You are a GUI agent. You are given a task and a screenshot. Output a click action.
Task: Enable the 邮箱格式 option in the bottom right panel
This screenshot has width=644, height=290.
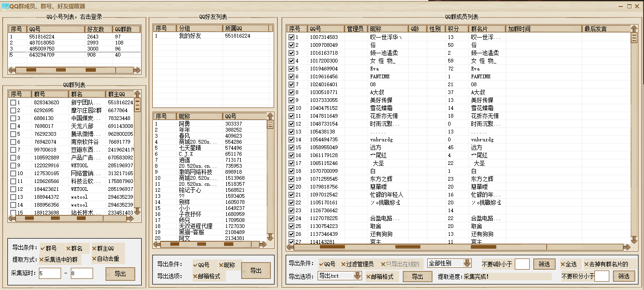point(367,276)
